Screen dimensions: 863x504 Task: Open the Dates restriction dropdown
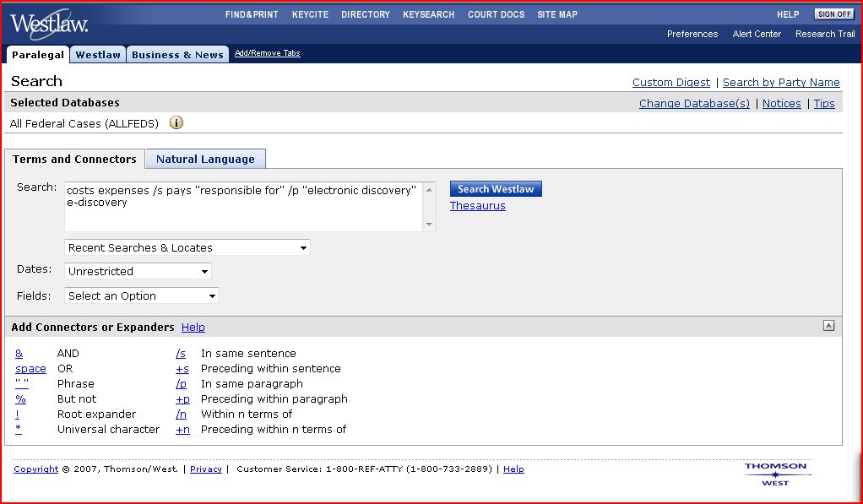click(x=138, y=272)
